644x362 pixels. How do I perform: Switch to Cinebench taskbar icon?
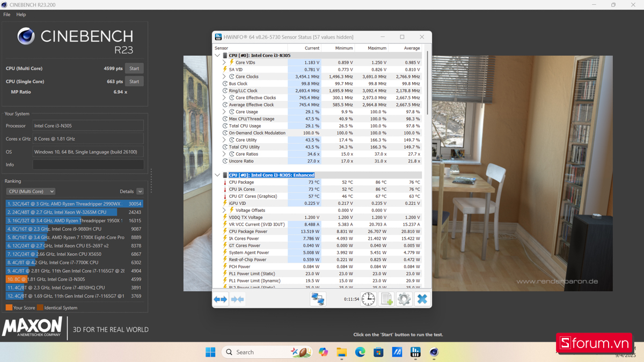point(434,352)
